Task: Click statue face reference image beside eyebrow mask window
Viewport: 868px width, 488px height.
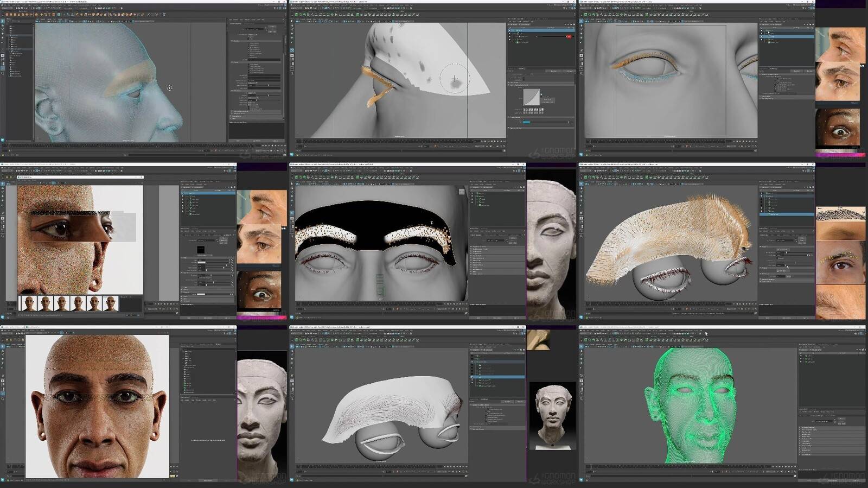Action: click(x=552, y=244)
